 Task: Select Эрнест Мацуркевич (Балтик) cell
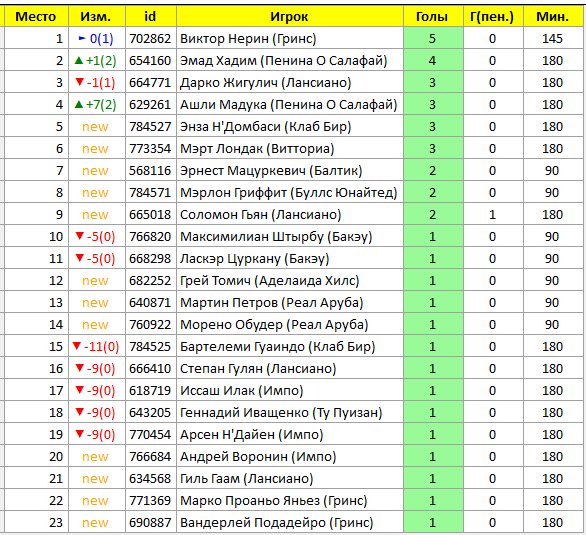click(290, 170)
